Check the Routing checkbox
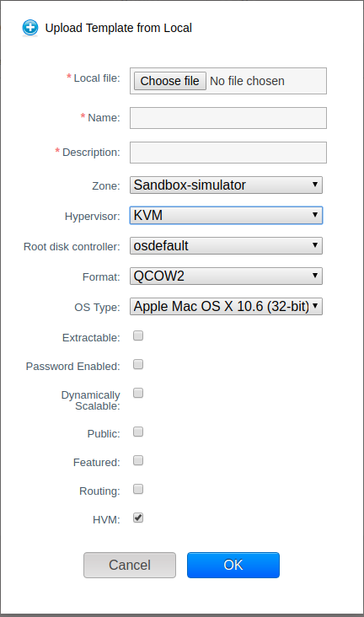The width and height of the screenshot is (364, 617). click(138, 489)
